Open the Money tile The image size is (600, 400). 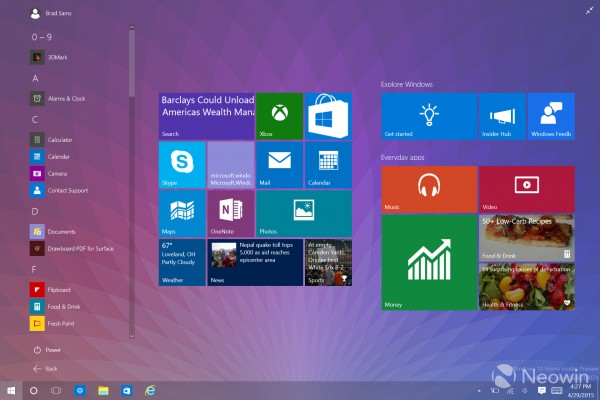tap(428, 263)
